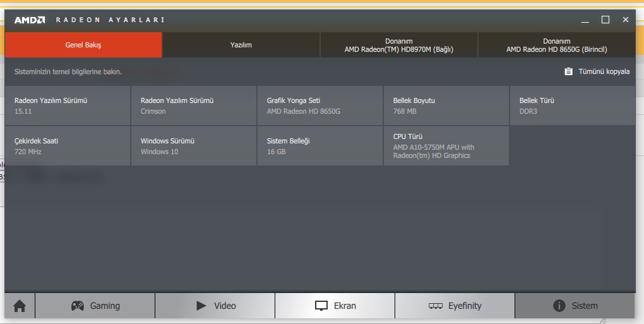Screen dimensions: 644x324
Task: Open Donanım HD8970M (Bağlı) tab
Action: 399,45
